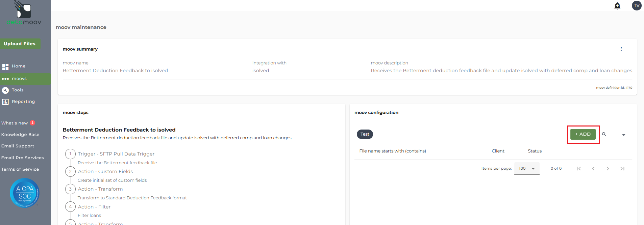
Task: Click the AICPA SOC badge
Action: (25, 193)
